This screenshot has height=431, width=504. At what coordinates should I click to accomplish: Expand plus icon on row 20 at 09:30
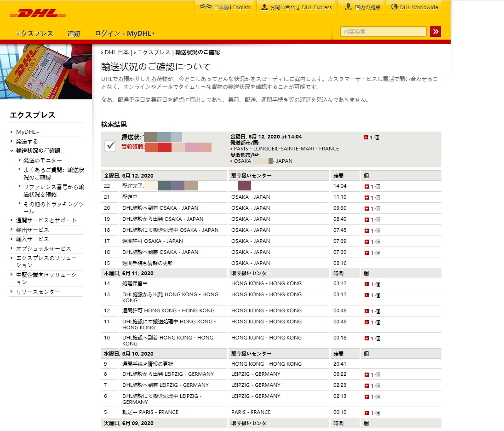click(x=367, y=208)
